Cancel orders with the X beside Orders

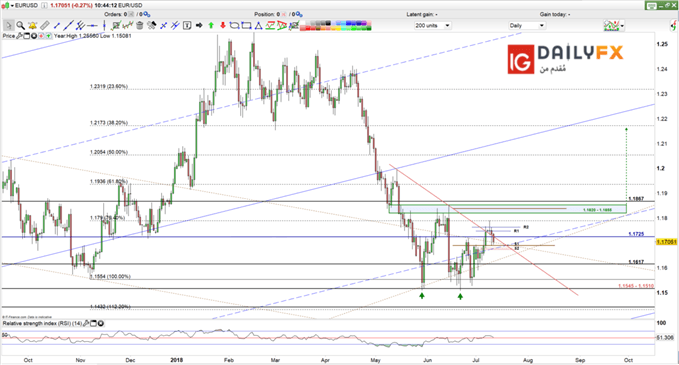click(131, 14)
